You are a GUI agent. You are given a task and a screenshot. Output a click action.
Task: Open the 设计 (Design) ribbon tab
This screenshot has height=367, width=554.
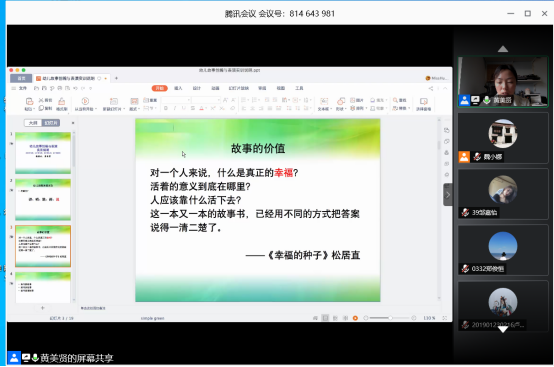click(x=196, y=88)
